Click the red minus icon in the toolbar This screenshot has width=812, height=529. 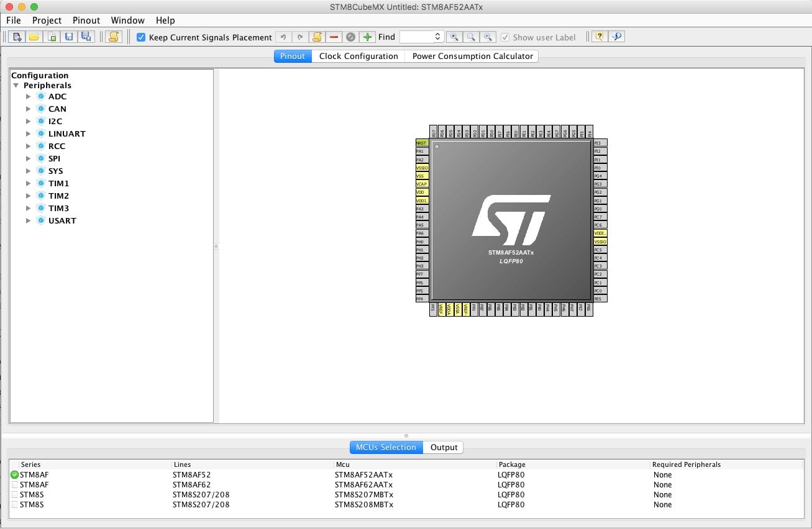pyautogui.click(x=334, y=37)
